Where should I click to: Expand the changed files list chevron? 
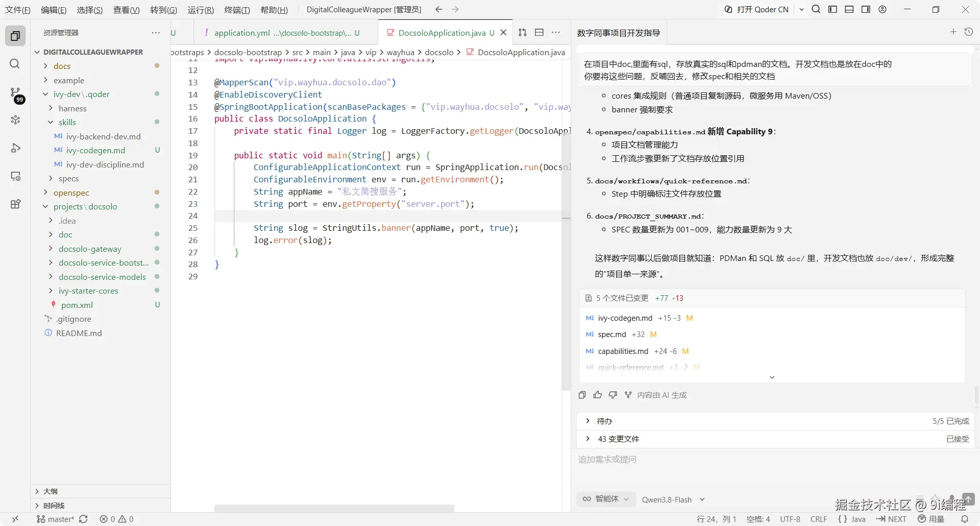pyautogui.click(x=772, y=377)
